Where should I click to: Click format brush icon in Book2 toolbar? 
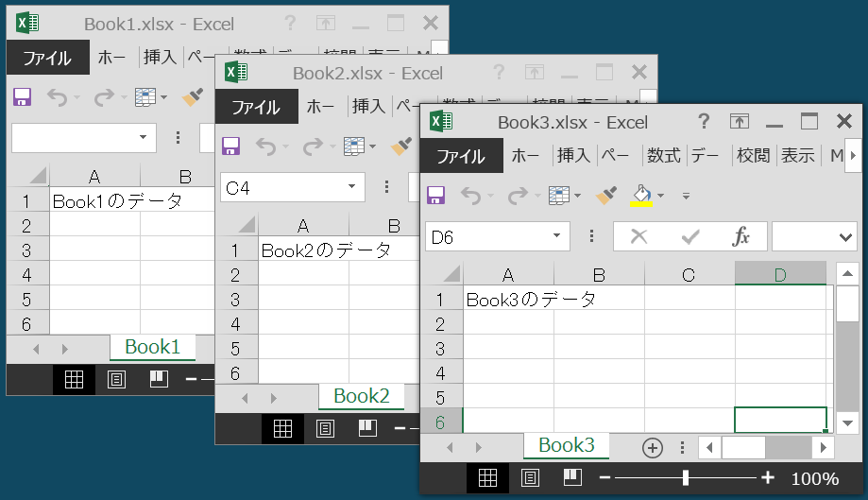(401, 147)
